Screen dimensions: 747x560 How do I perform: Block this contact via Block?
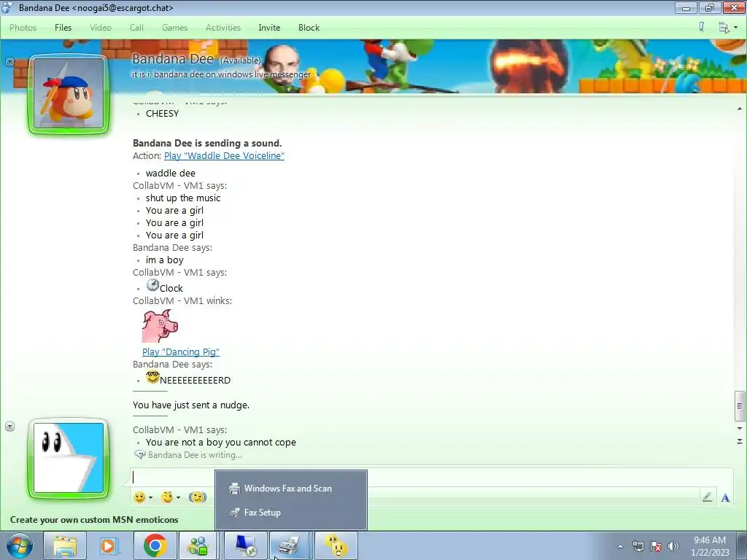click(309, 28)
